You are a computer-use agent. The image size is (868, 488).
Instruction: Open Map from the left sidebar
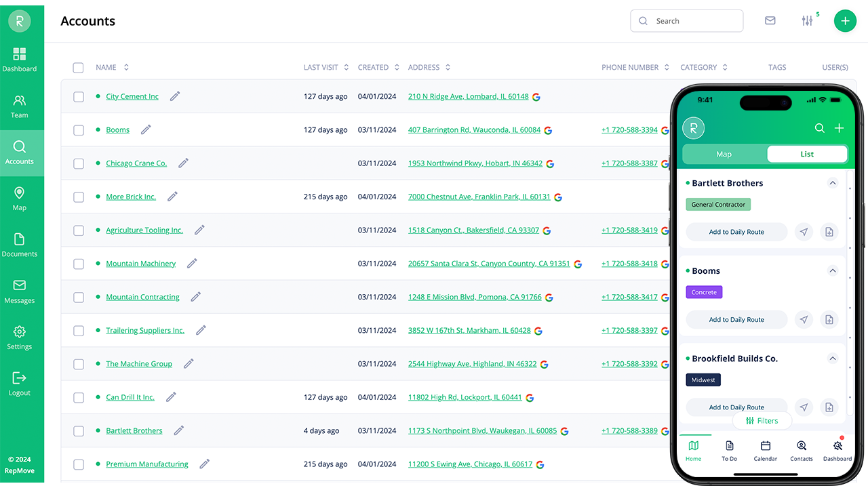[x=20, y=199]
